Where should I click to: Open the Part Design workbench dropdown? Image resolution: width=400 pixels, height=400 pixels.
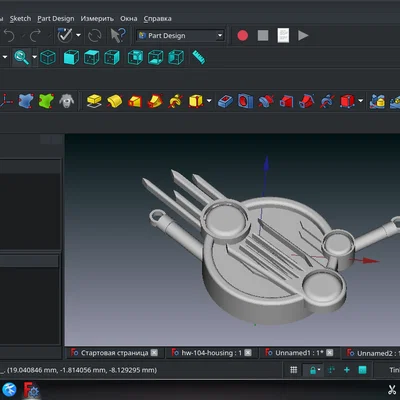(x=180, y=36)
